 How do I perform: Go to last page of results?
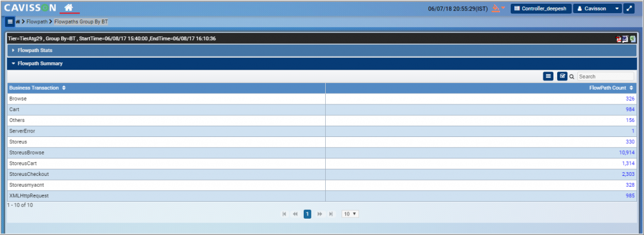pos(331,214)
